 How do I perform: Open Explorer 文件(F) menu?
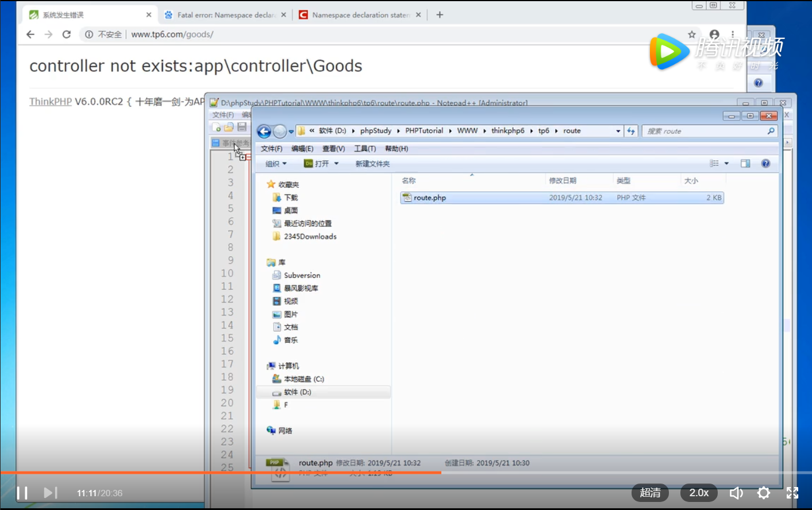tap(271, 149)
